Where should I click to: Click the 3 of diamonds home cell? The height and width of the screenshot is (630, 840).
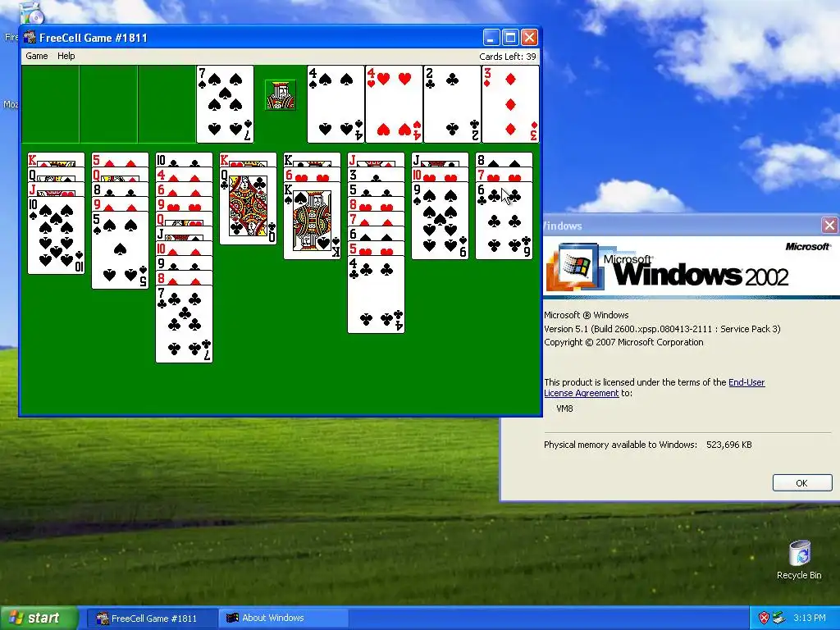[x=510, y=104]
